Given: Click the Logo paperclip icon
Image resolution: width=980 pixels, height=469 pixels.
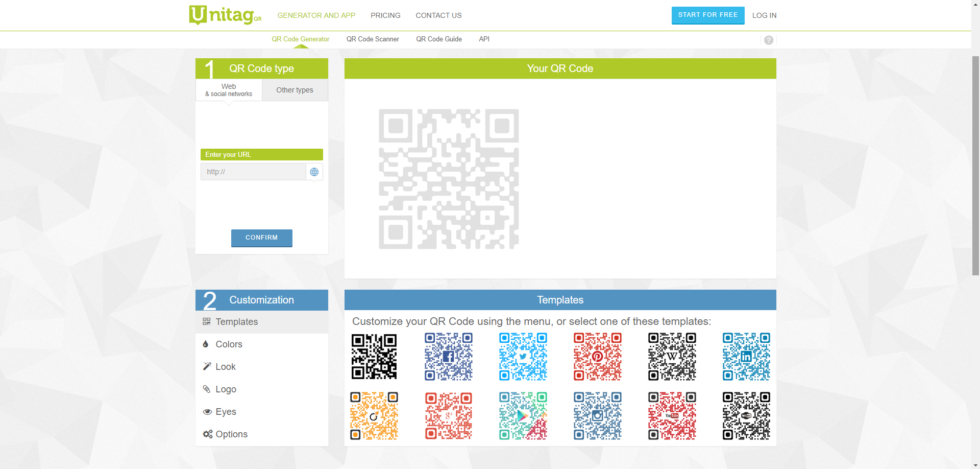Looking at the screenshot, I should (x=207, y=389).
